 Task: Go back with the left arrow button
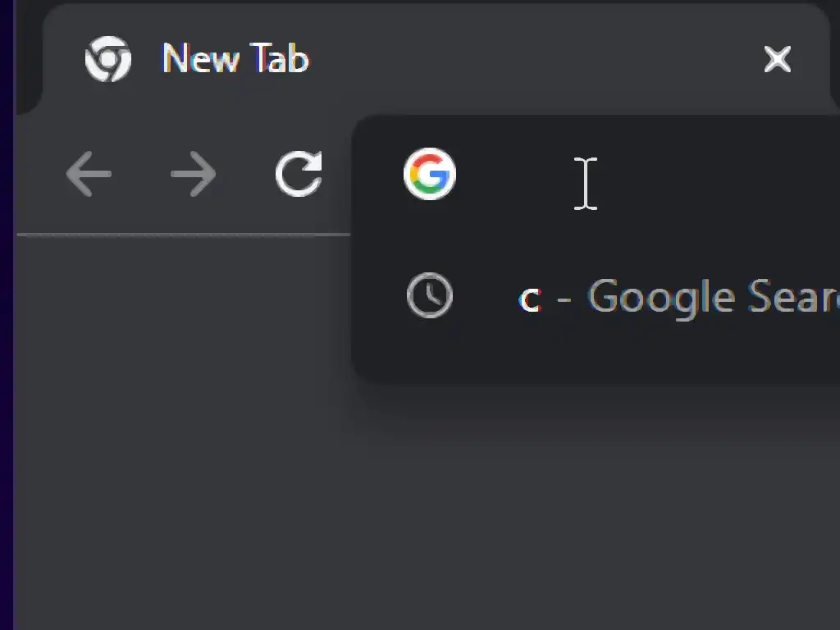point(89,174)
